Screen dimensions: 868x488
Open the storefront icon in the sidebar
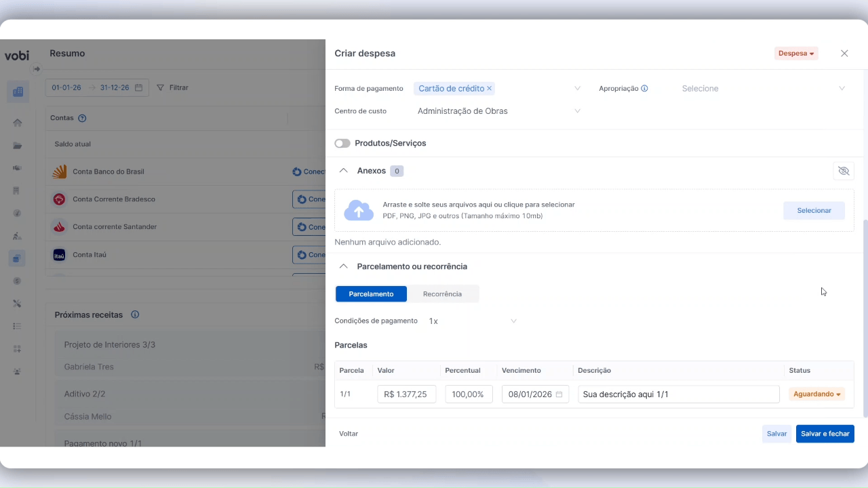[x=18, y=190]
